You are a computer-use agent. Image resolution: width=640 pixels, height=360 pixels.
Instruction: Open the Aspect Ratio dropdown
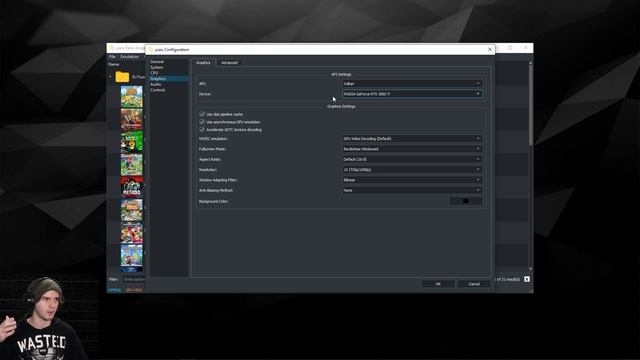pos(412,159)
